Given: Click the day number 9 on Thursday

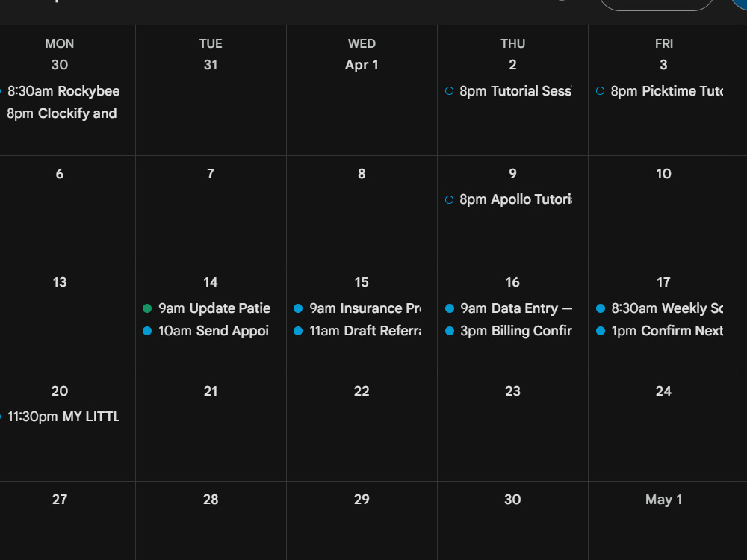Looking at the screenshot, I should (x=512, y=174).
